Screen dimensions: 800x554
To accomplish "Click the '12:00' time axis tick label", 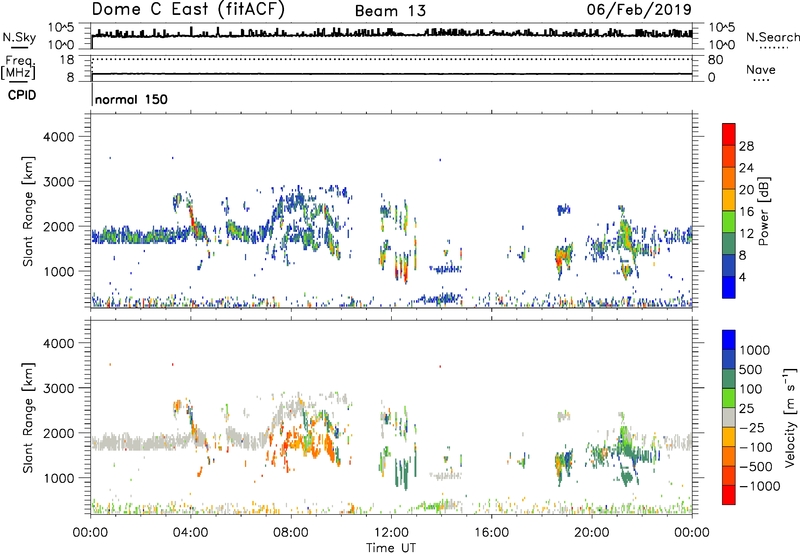I will point(391,533).
